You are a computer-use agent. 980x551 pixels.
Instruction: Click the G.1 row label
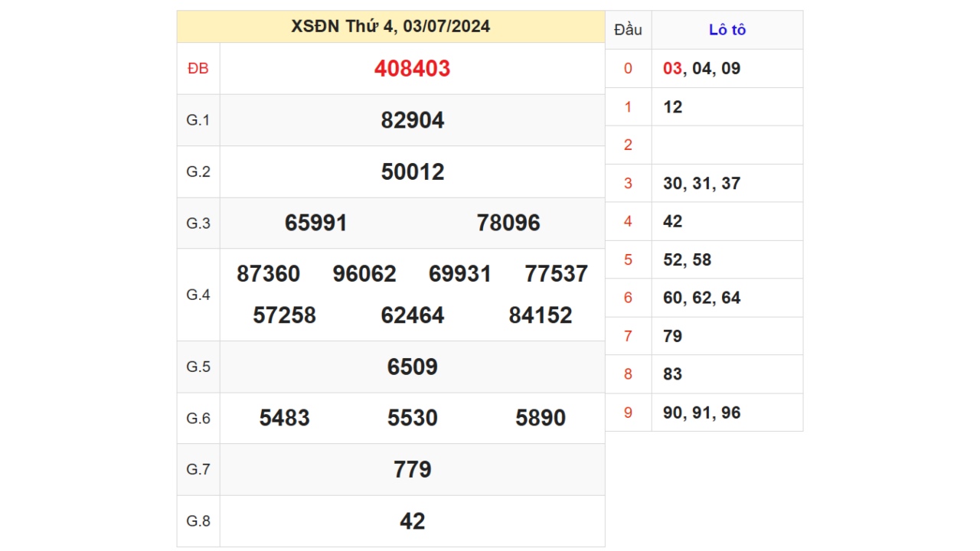198,120
